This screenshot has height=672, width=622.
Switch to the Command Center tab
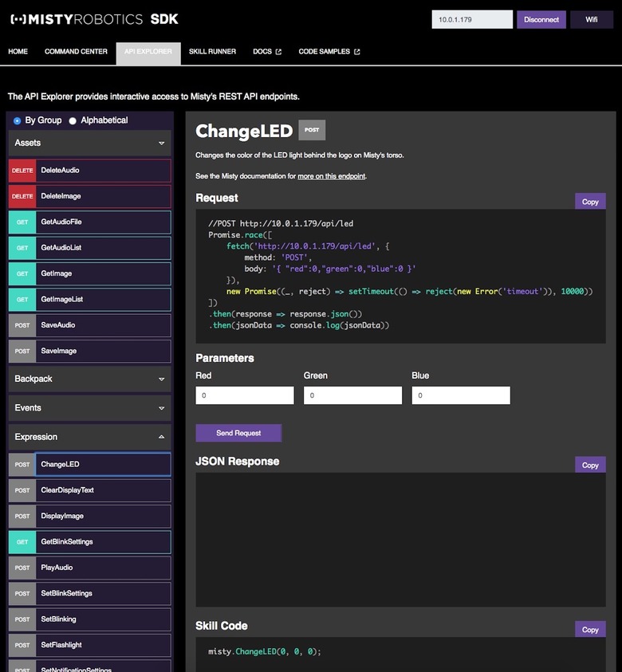click(x=76, y=52)
